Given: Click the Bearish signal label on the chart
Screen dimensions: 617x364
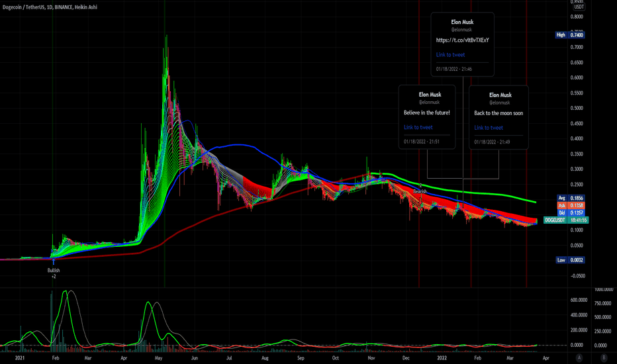Looking at the screenshot, I should click(x=420, y=191).
